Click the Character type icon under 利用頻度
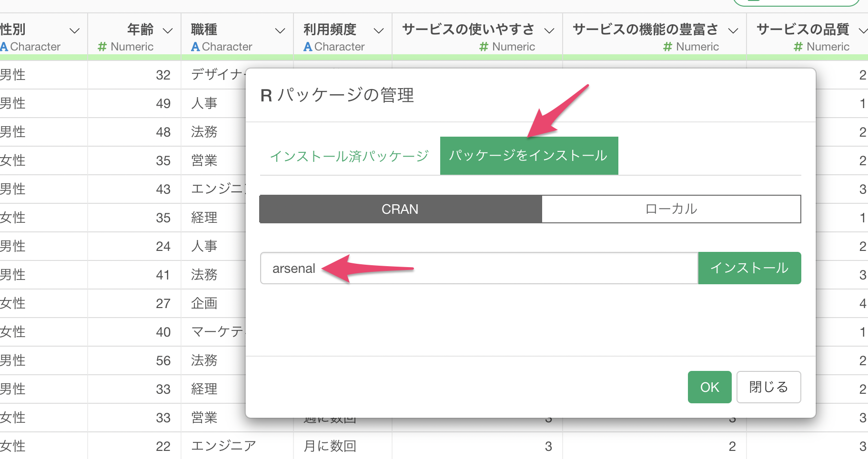Screen dimensions: 868x459 [308, 47]
